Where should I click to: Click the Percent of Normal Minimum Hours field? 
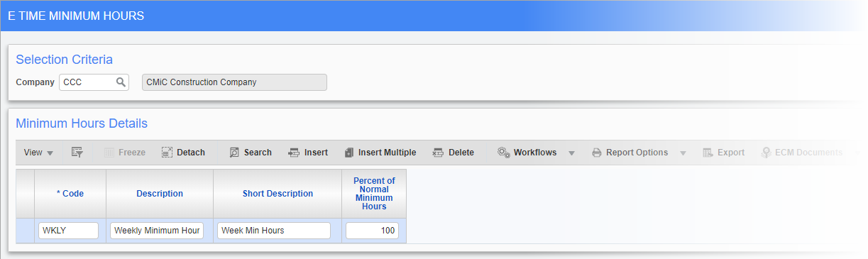pos(372,231)
